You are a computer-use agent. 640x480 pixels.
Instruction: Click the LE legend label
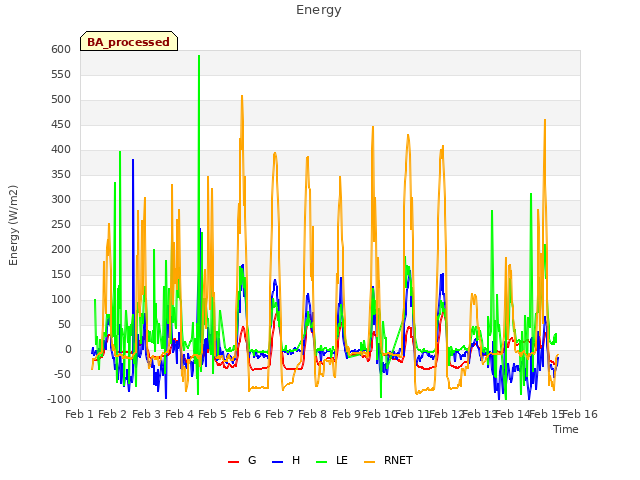(342, 460)
